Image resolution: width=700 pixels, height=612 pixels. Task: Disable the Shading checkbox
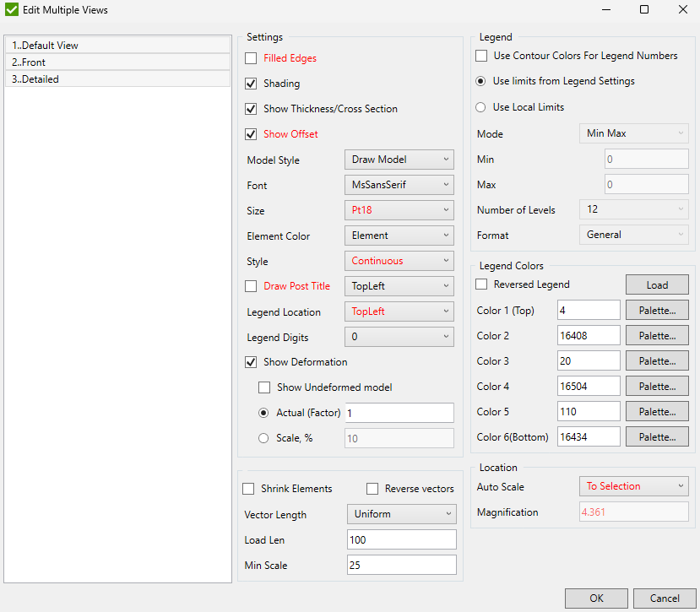[250, 84]
